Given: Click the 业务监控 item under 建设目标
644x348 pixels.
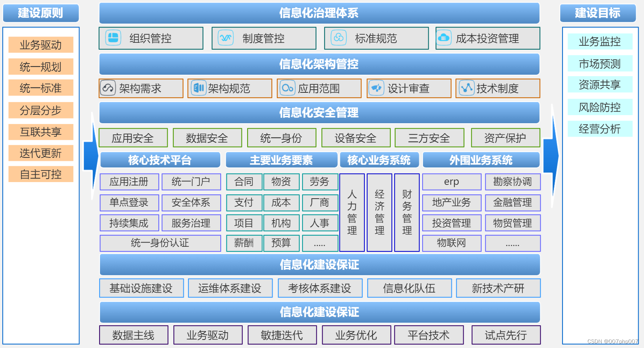Looking at the screenshot, I should pos(600,42).
